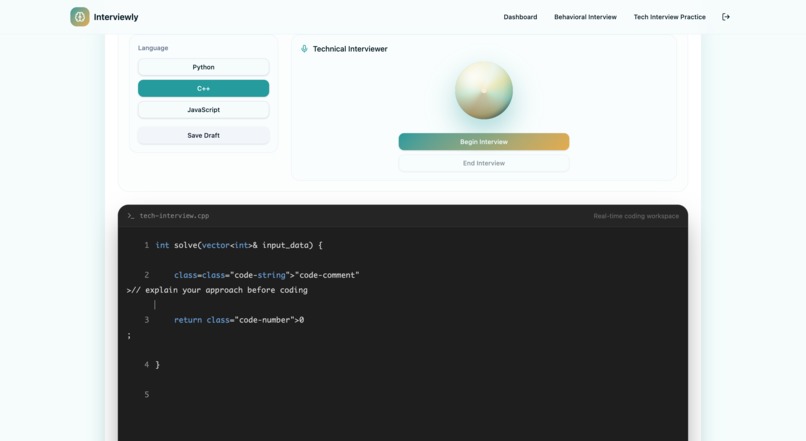The image size is (806, 441).
Task: Open the Dashboard nav item
Action: click(x=520, y=17)
